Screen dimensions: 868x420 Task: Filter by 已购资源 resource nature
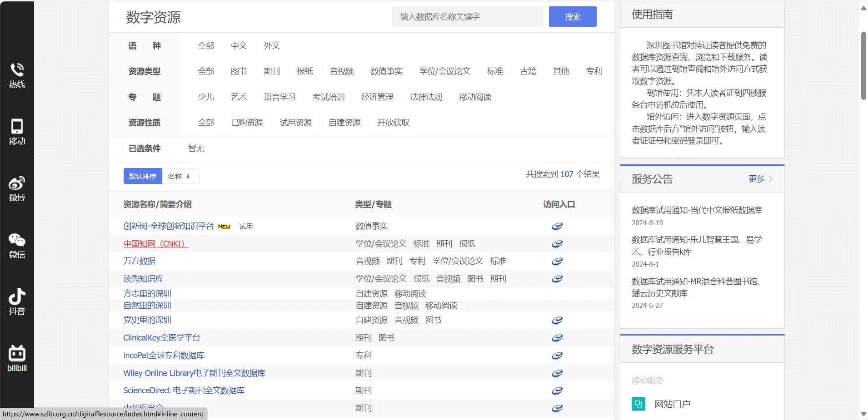[x=247, y=122]
